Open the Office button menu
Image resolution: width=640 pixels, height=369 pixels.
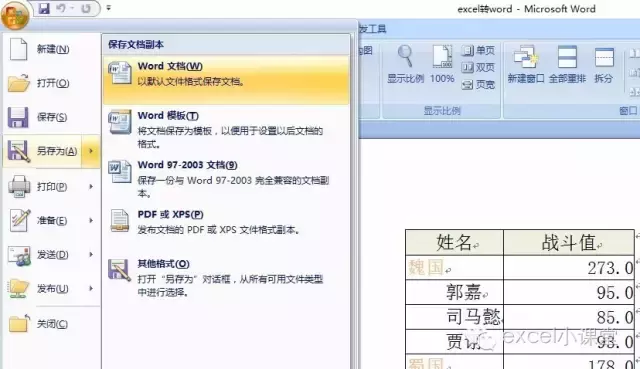pos(15,15)
